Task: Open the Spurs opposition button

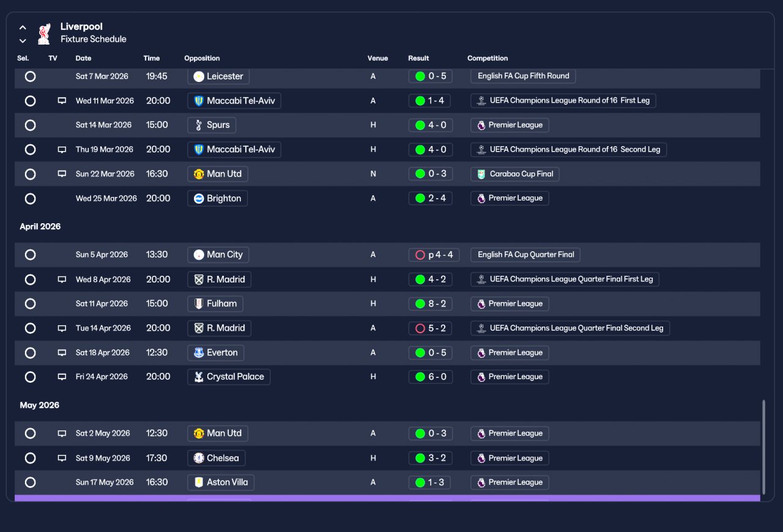Action: pyautogui.click(x=212, y=125)
